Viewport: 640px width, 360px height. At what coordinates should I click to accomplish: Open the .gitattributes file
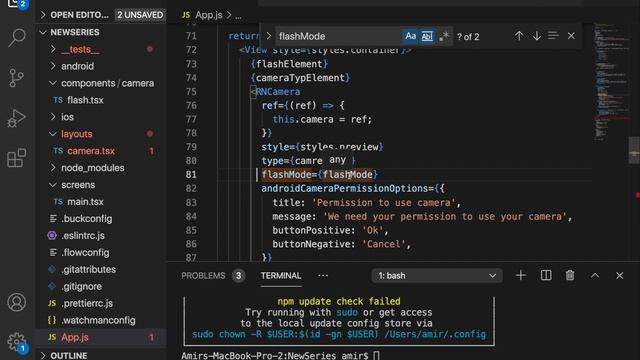(x=102, y=269)
